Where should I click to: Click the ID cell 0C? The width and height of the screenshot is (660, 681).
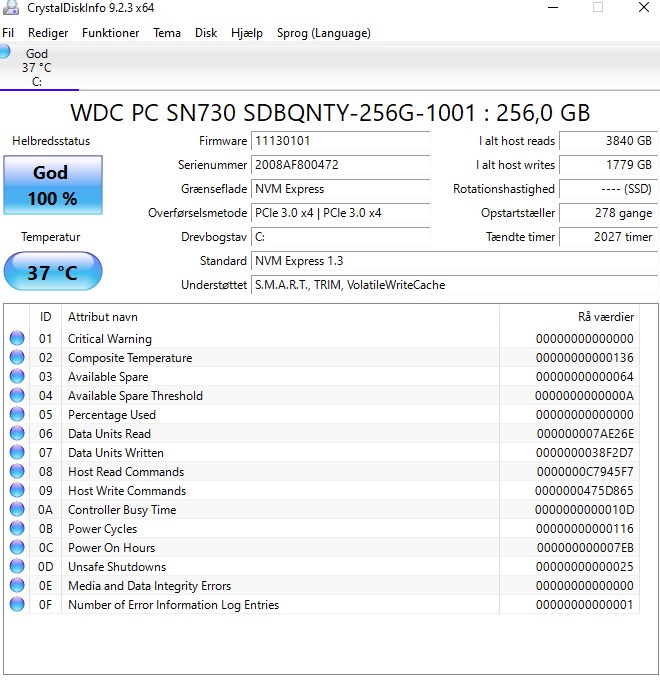(46, 548)
